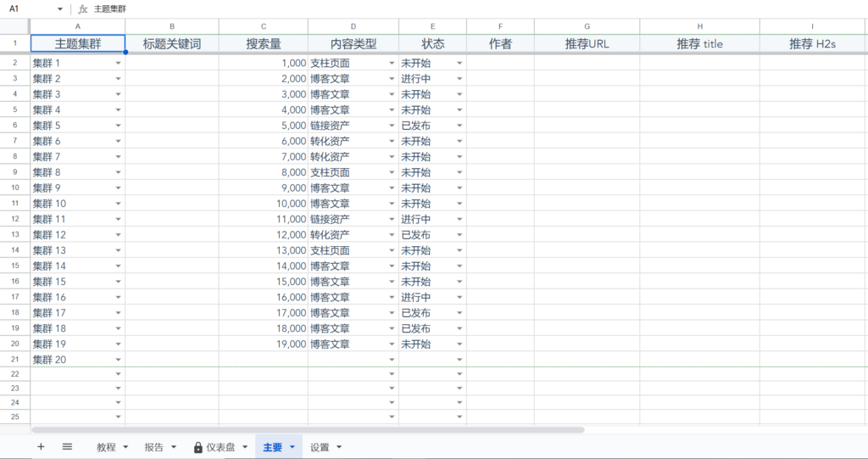Viewport: 868px width, 459px height.
Task: Open the all sheets list icon
Action: pyautogui.click(x=67, y=446)
